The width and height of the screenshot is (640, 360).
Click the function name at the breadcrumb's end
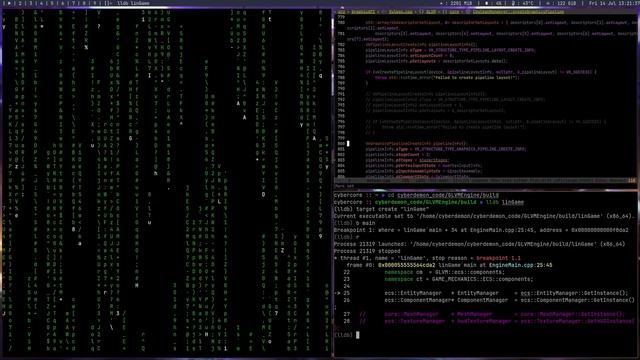coord(518,12)
